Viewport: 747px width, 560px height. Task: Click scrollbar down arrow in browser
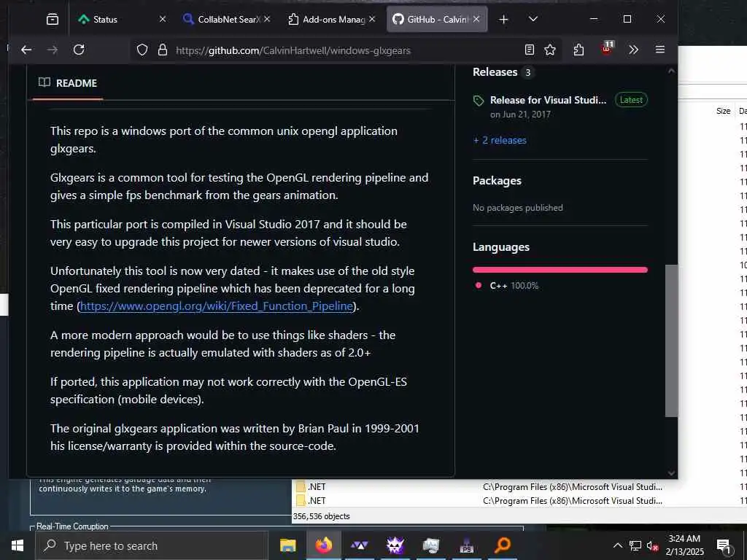click(x=671, y=472)
